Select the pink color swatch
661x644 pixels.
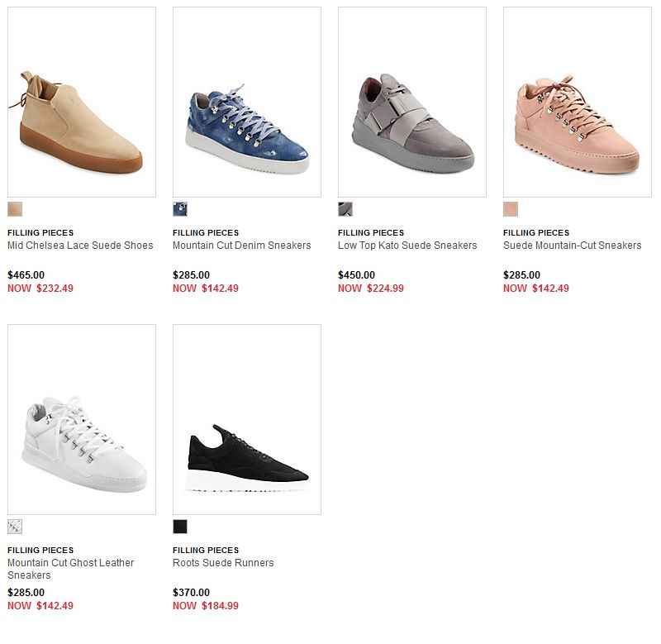[511, 209]
